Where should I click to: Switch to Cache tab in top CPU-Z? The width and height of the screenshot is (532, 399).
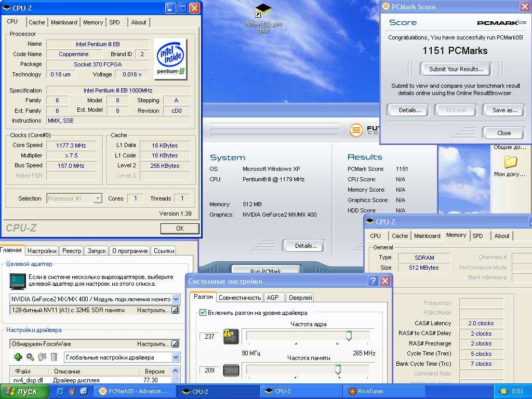click(x=37, y=22)
